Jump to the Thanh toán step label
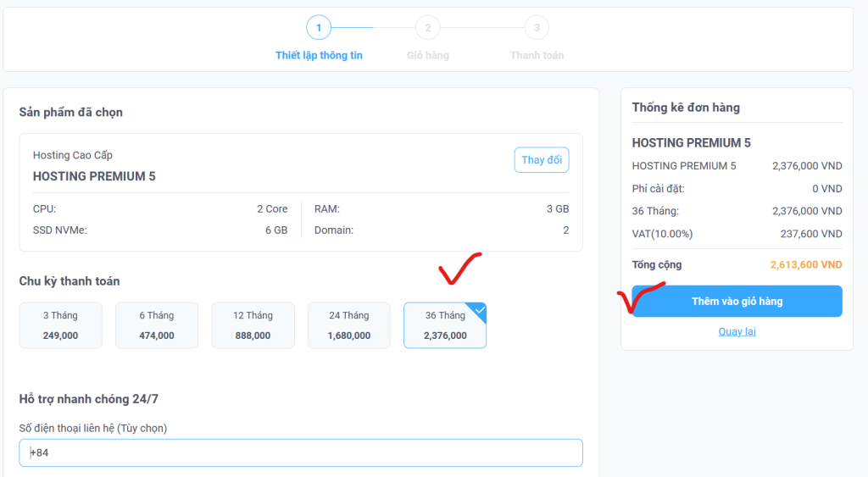The image size is (868, 477). [537, 55]
